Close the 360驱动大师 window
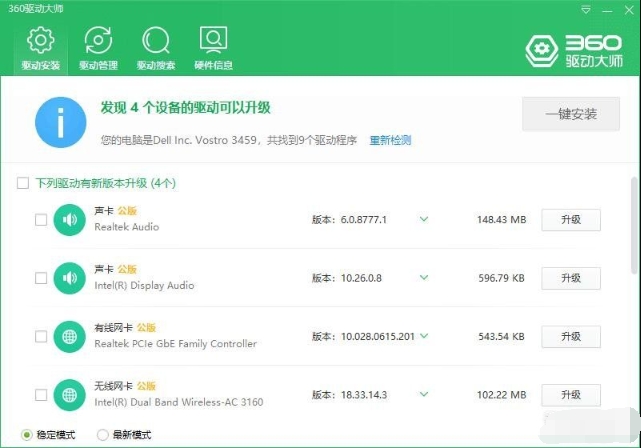The height and width of the screenshot is (448, 641). tap(629, 10)
